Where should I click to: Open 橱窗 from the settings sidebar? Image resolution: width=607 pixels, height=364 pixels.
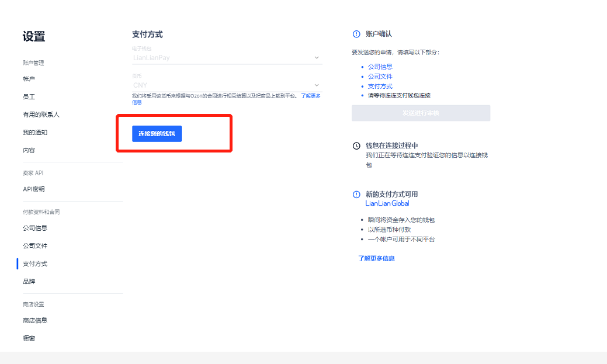27,338
